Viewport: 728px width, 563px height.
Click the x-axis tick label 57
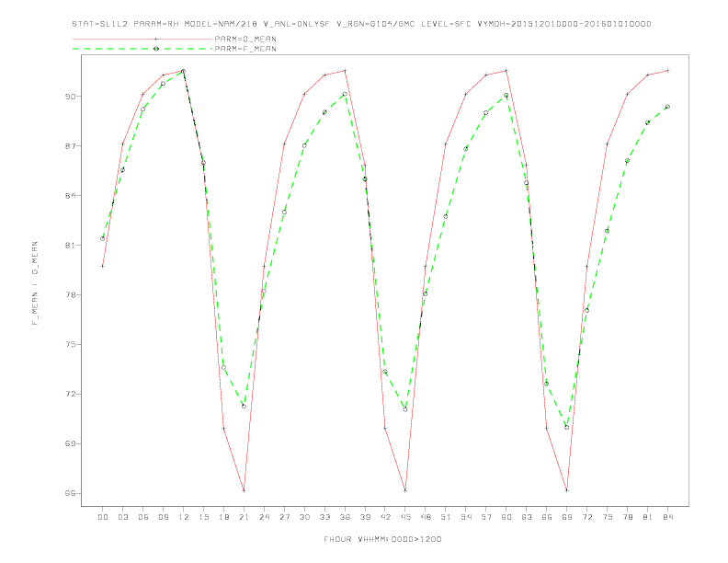486,517
